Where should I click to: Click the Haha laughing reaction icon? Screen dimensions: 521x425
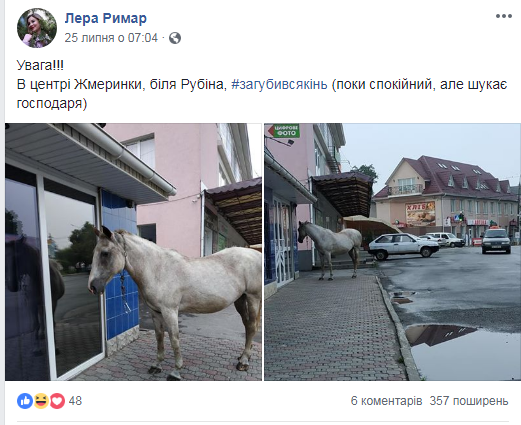pos(41,401)
